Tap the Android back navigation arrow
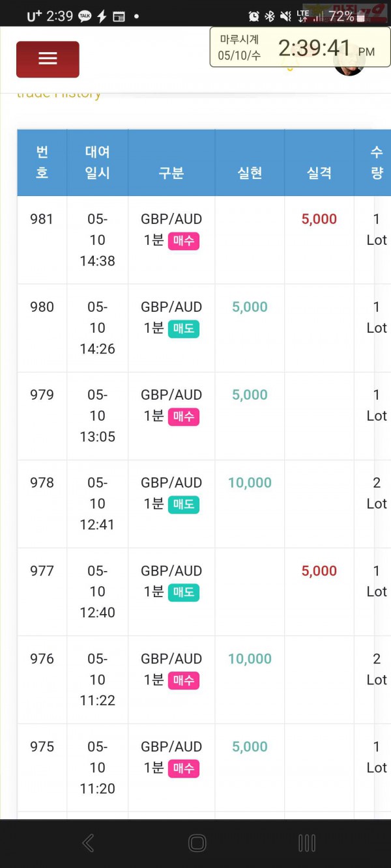Viewport: 391px width, 868px height. click(x=88, y=843)
